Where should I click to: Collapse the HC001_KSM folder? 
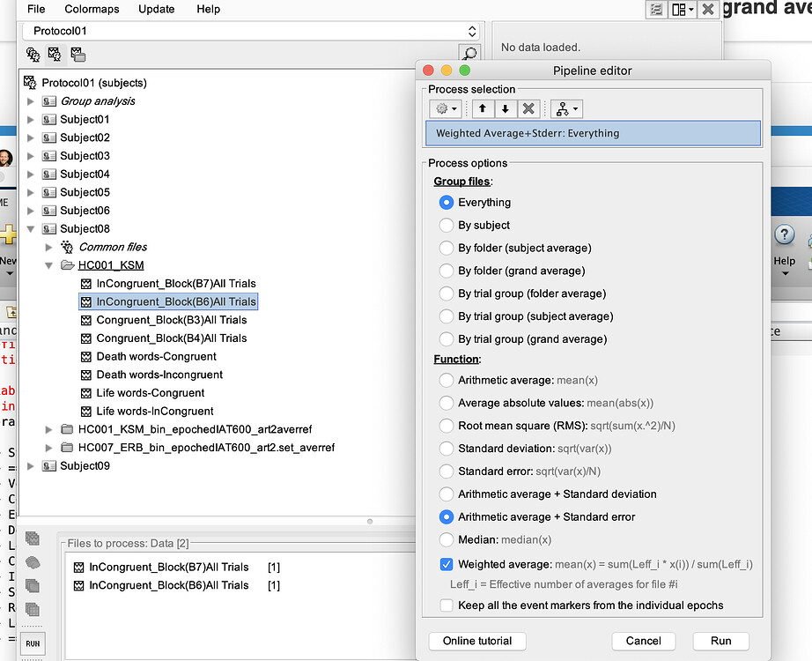48,265
